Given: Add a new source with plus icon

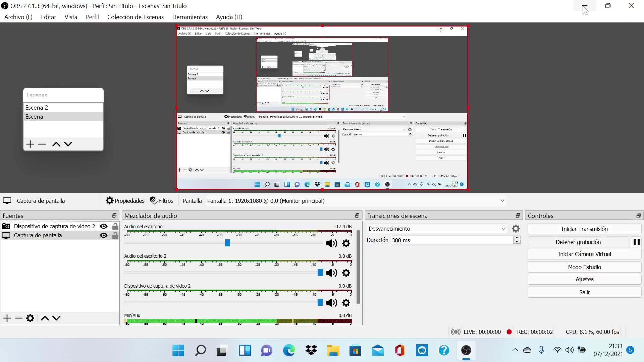Looking at the screenshot, I should (7, 318).
